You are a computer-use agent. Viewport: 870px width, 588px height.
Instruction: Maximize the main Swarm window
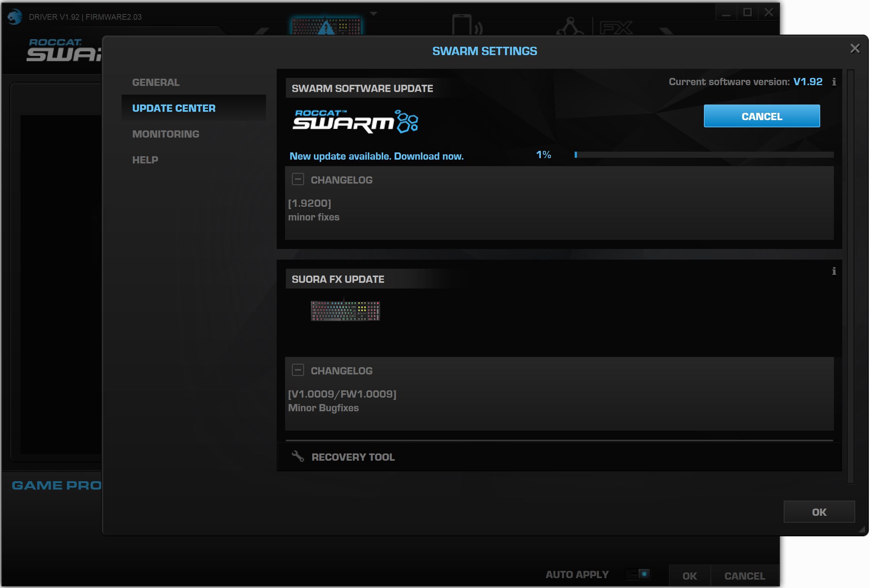(747, 13)
